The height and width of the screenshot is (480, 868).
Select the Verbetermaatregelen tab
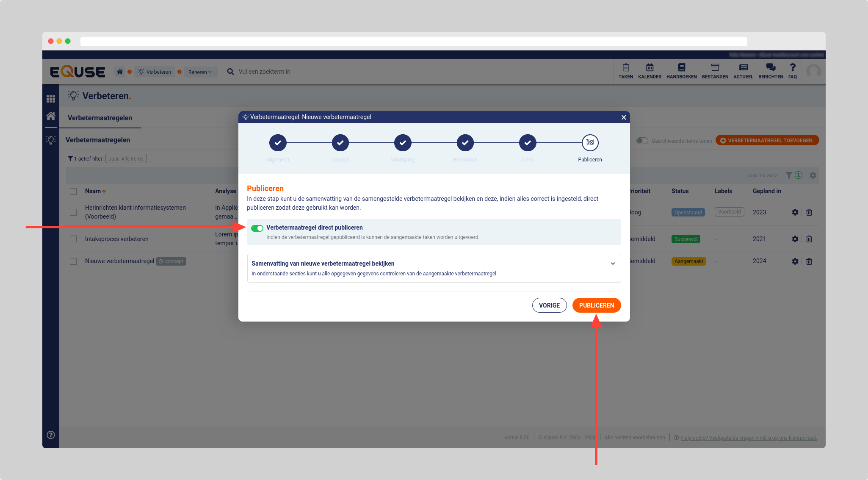(x=100, y=118)
